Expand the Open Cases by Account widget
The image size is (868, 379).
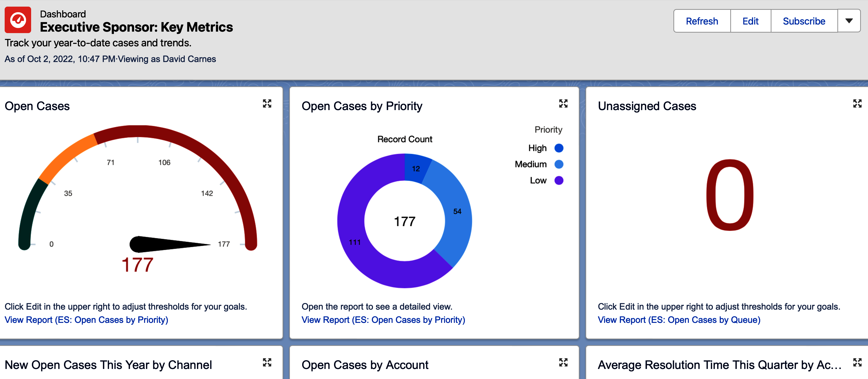pyautogui.click(x=563, y=363)
